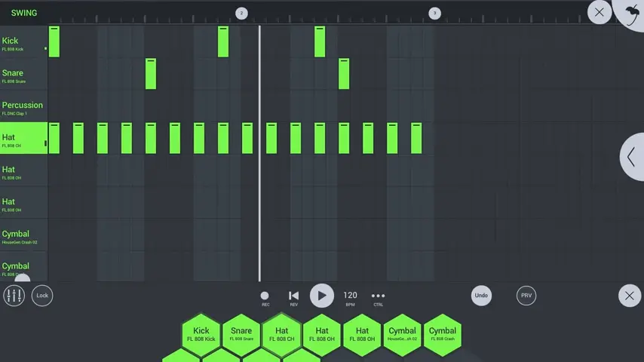Select the Cymbal HouseGen Crash 02 track
The image size is (644, 362).
(23, 235)
